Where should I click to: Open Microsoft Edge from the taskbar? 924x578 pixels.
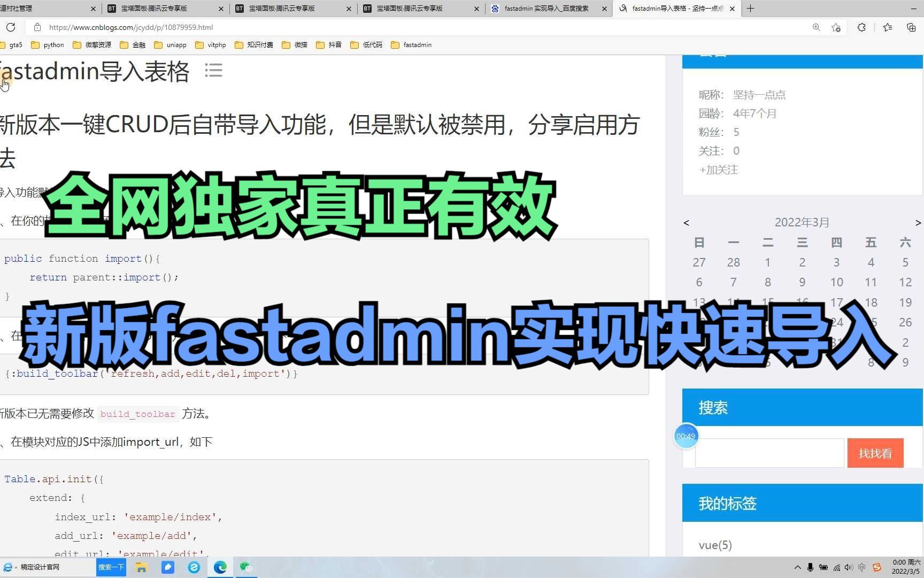[x=220, y=567]
